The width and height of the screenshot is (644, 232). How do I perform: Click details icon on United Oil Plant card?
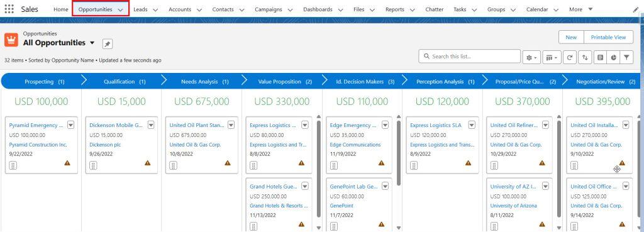click(174, 165)
